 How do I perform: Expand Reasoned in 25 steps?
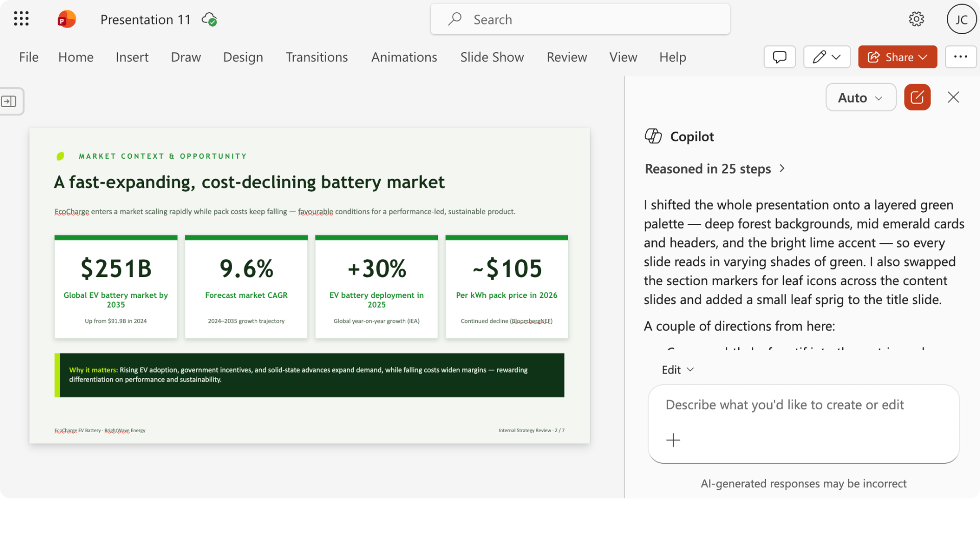click(x=715, y=169)
